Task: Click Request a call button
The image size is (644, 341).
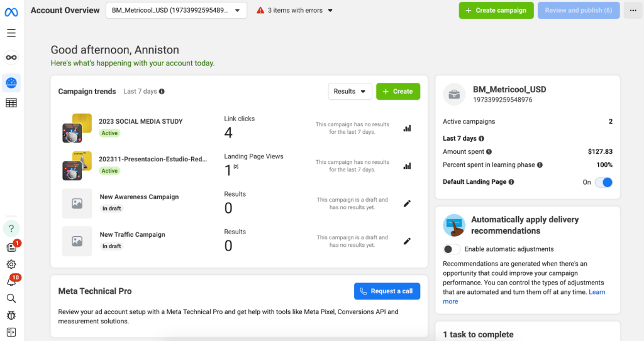Action: click(x=387, y=291)
